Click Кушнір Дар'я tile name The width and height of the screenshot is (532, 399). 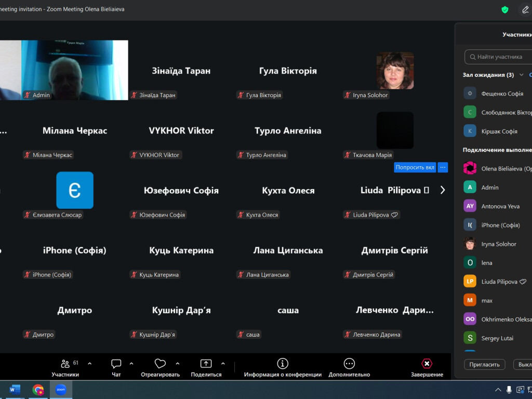pos(181,310)
